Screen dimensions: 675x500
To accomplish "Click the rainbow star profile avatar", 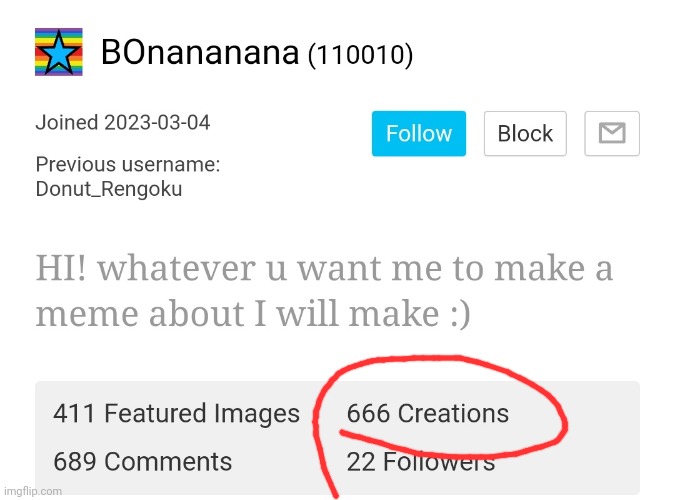I will [59, 52].
